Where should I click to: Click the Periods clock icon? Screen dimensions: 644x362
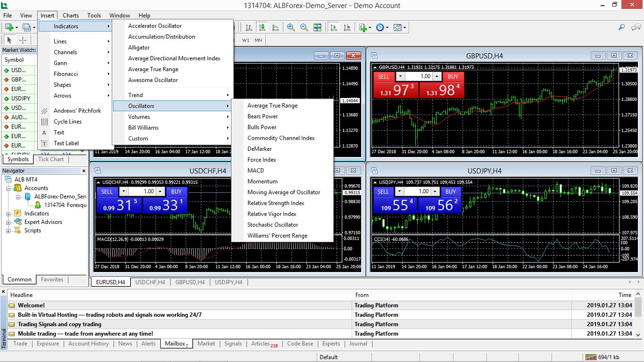380,27
